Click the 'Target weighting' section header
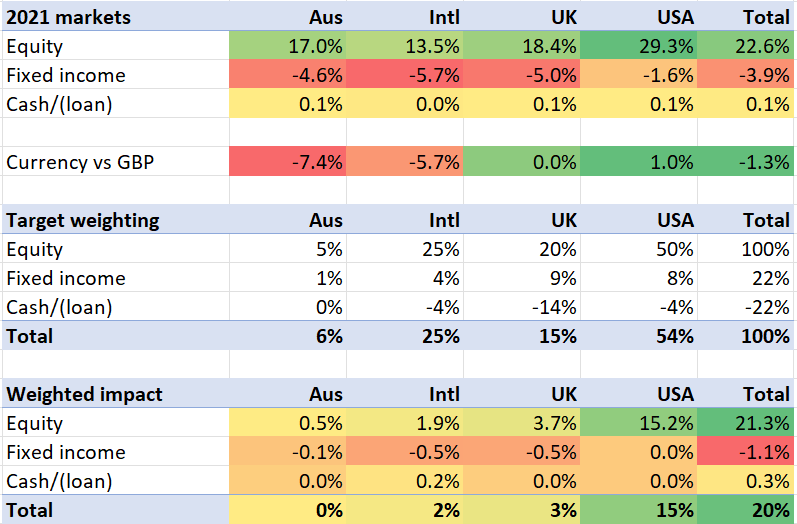797x524 pixels. tap(84, 220)
